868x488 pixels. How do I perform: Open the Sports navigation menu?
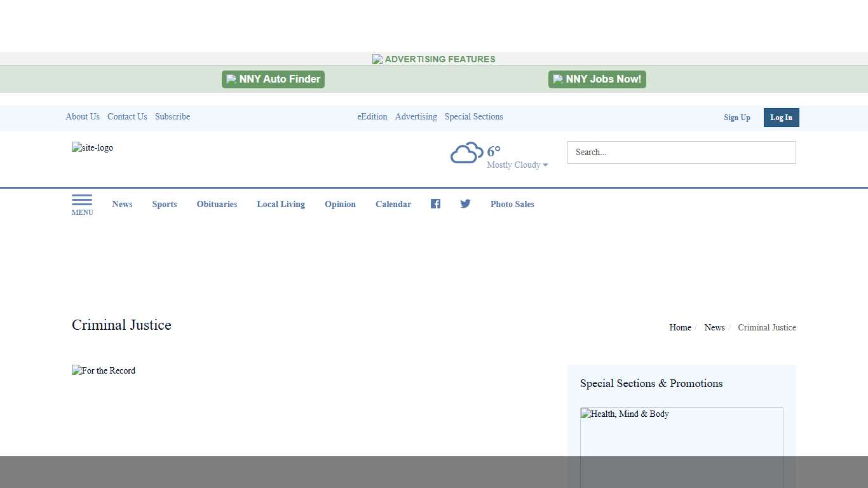(165, 204)
